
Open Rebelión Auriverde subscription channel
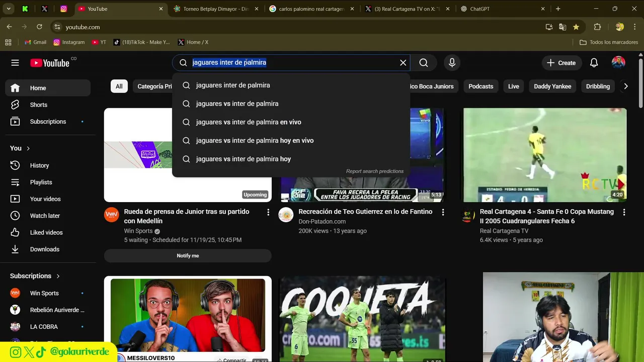tap(48, 310)
